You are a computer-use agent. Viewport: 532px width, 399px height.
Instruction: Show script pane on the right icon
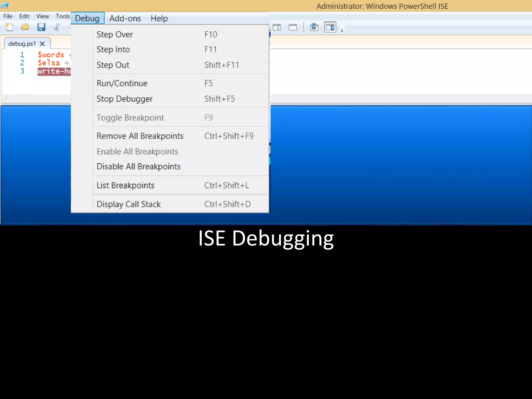coord(277,27)
